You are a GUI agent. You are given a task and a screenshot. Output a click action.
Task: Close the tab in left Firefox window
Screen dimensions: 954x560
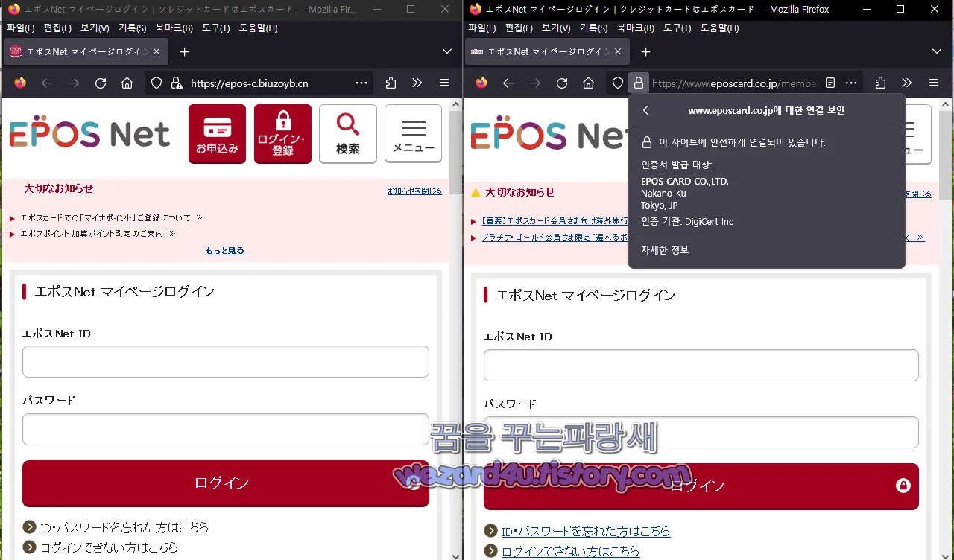(157, 52)
